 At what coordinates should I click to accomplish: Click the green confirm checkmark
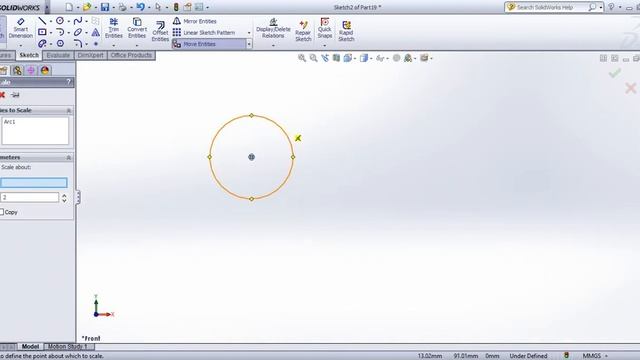click(615, 73)
